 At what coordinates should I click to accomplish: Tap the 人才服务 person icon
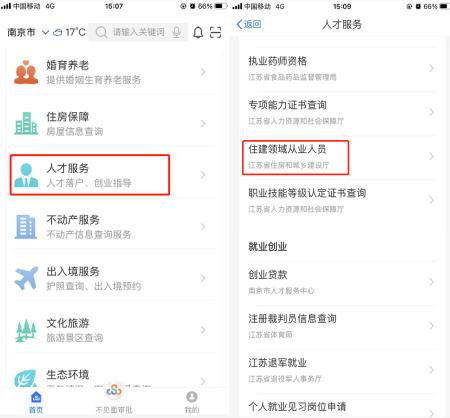(x=26, y=175)
